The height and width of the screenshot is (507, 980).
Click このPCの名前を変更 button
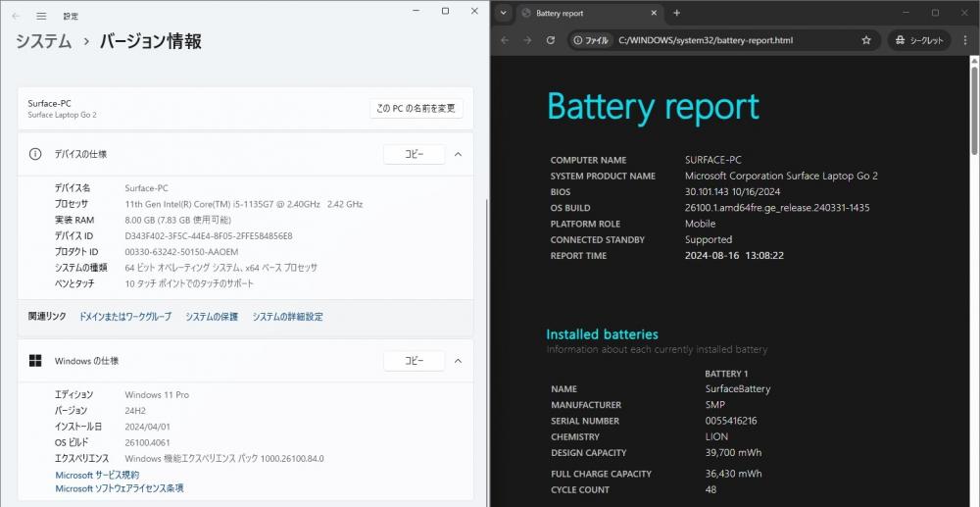pyautogui.click(x=416, y=108)
